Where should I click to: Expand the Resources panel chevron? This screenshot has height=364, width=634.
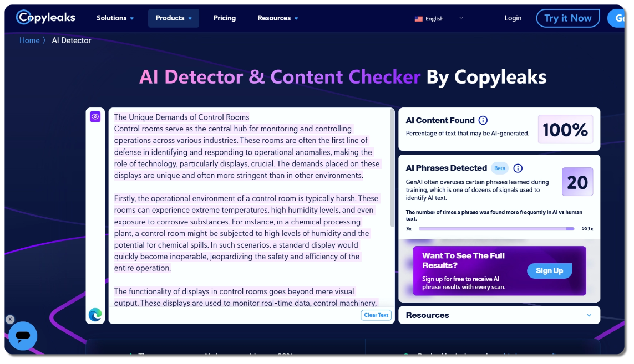[589, 315]
